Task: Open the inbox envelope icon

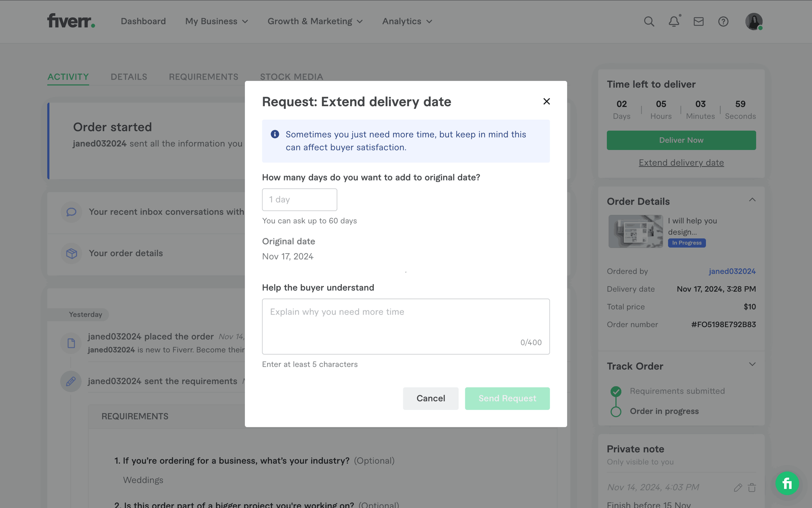Action: pyautogui.click(x=699, y=22)
